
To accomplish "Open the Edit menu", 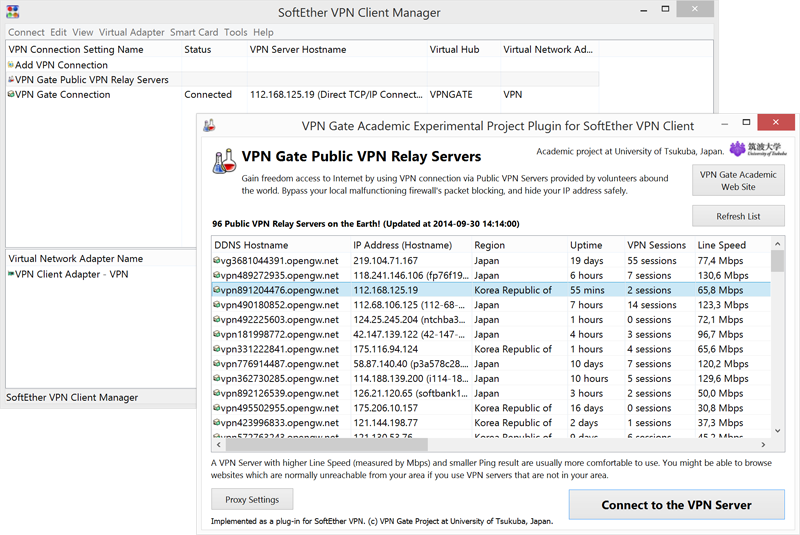I will point(58,32).
